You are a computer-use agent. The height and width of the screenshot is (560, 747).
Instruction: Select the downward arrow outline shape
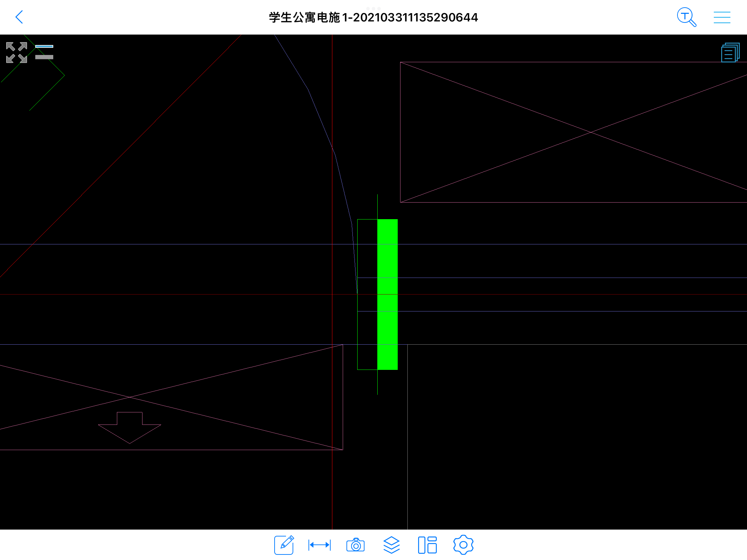pyautogui.click(x=130, y=429)
